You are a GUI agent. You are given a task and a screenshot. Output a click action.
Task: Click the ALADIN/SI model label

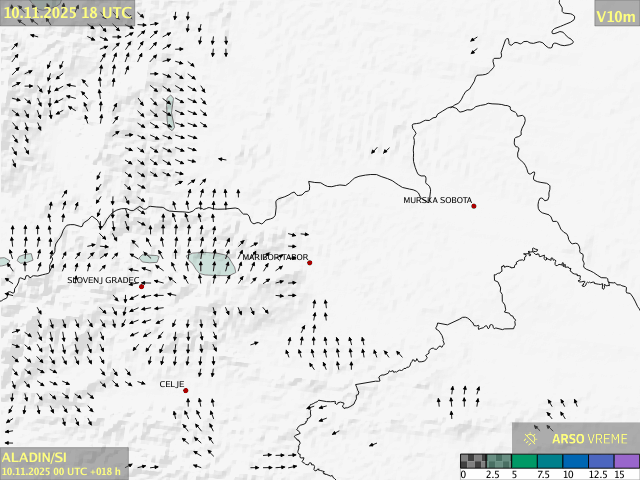pos(35,457)
